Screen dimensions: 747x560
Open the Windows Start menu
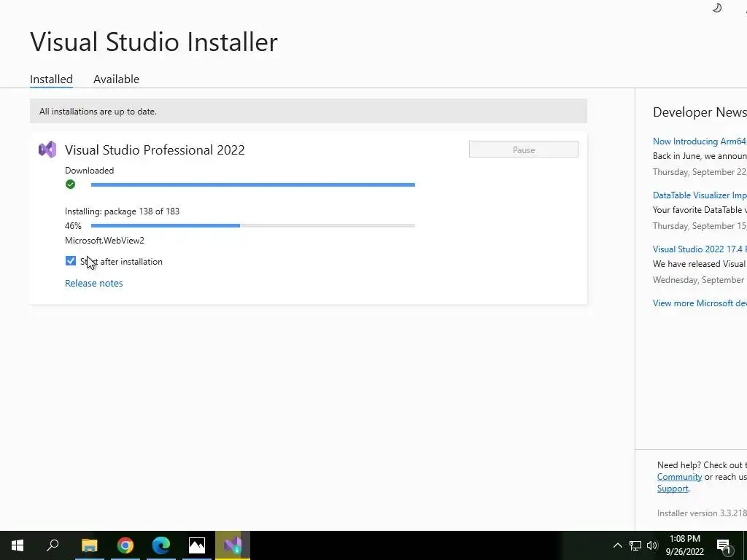point(18,545)
